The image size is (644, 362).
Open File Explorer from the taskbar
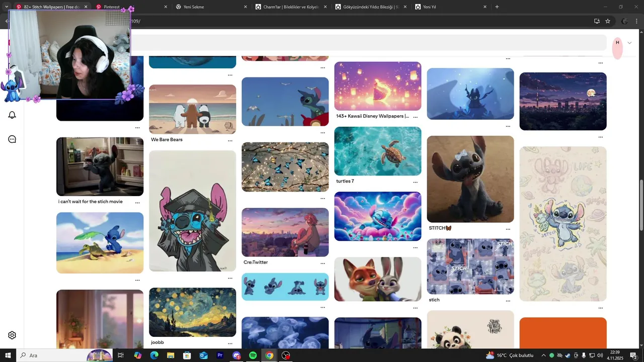(x=171, y=355)
